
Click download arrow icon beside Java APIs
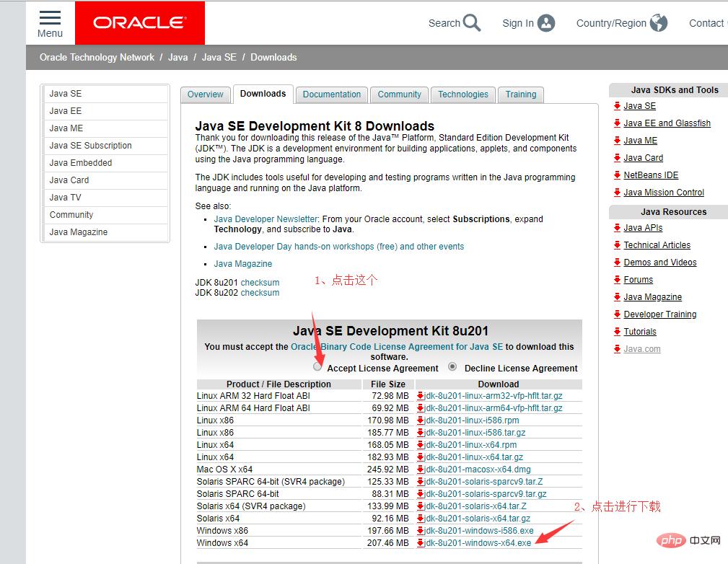[x=617, y=227]
